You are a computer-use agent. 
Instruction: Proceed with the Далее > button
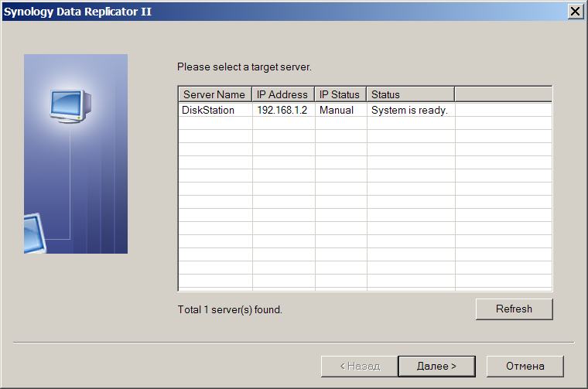pyautogui.click(x=437, y=366)
